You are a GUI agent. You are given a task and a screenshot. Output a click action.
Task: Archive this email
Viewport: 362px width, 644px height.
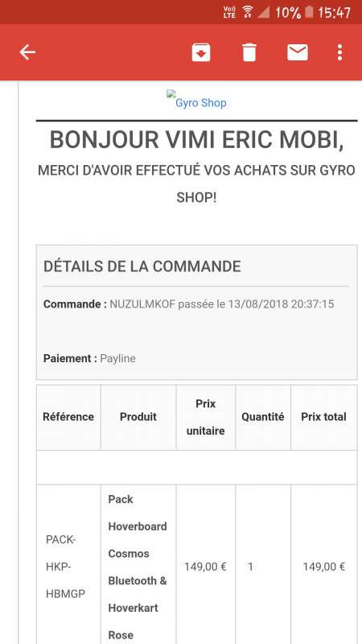pos(201,52)
